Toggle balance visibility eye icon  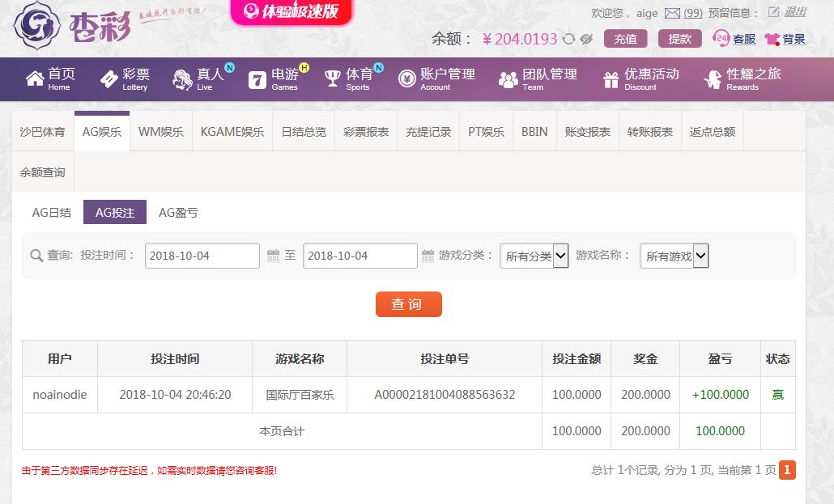click(x=586, y=39)
